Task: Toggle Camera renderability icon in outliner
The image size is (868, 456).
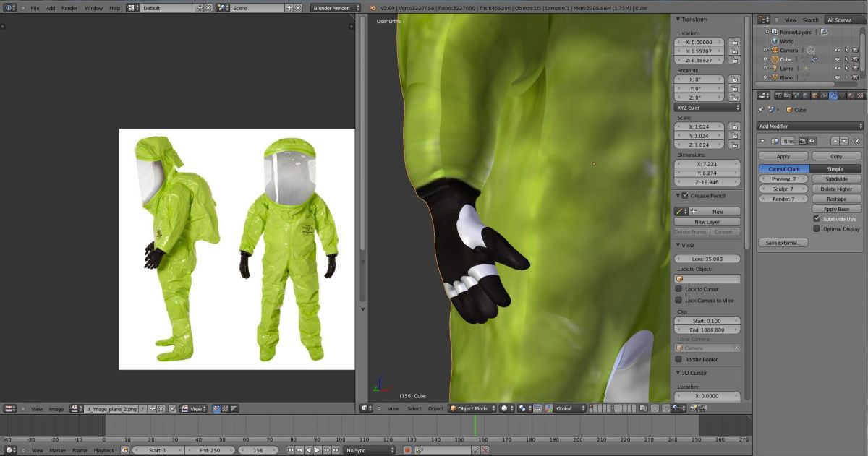Action: 854,50
